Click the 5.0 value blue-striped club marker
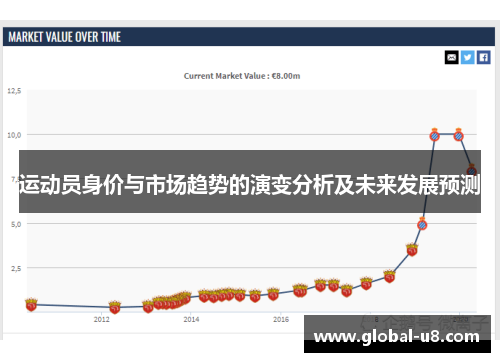 [422, 224]
